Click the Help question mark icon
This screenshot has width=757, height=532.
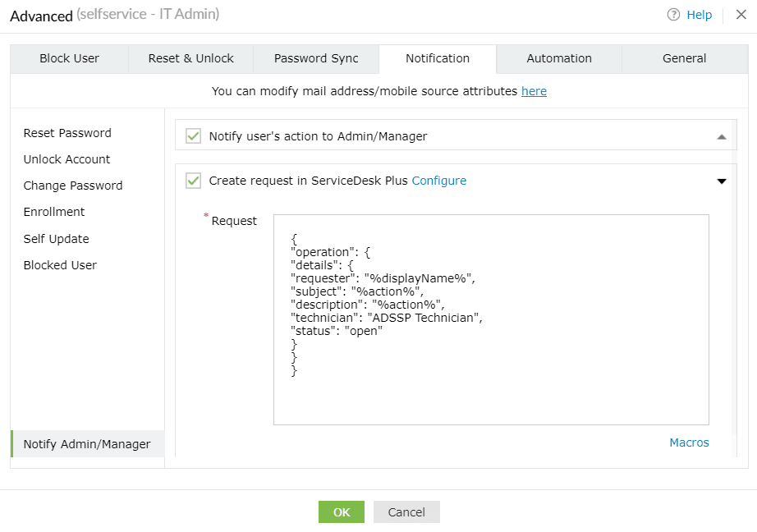pyautogui.click(x=673, y=15)
